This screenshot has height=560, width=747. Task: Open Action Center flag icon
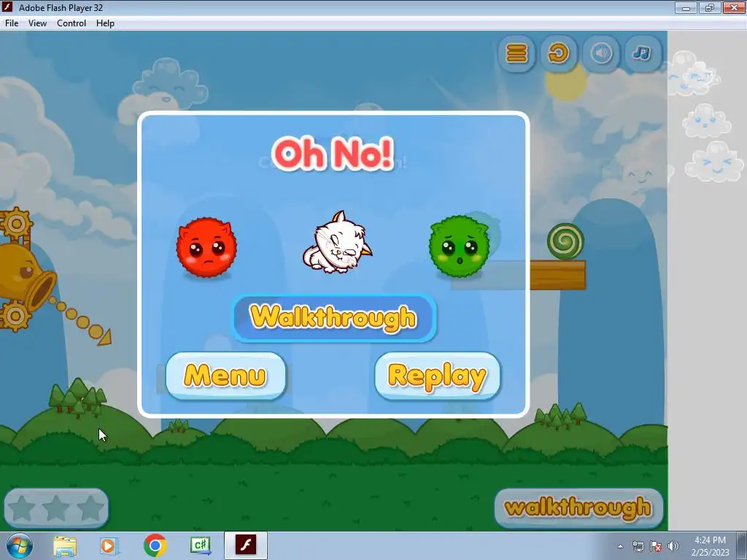(x=656, y=546)
